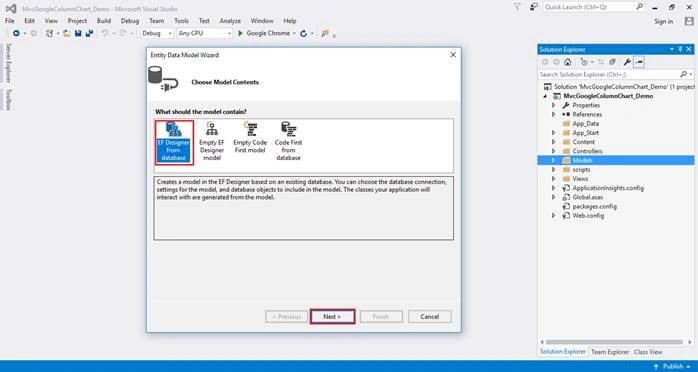Open the File menu
Image resolution: width=698 pixels, height=372 pixels.
coord(10,21)
